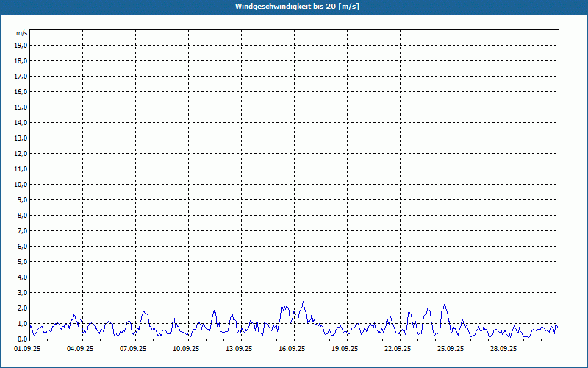Click the 07.09.25 date on x-axis
Image resolution: width=588 pixels, height=368 pixels.
pyautogui.click(x=133, y=349)
